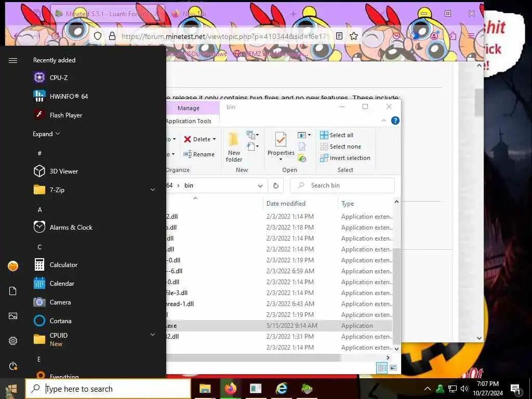Click the Power icon in the Start sidebar
The image size is (532, 399).
point(13,366)
